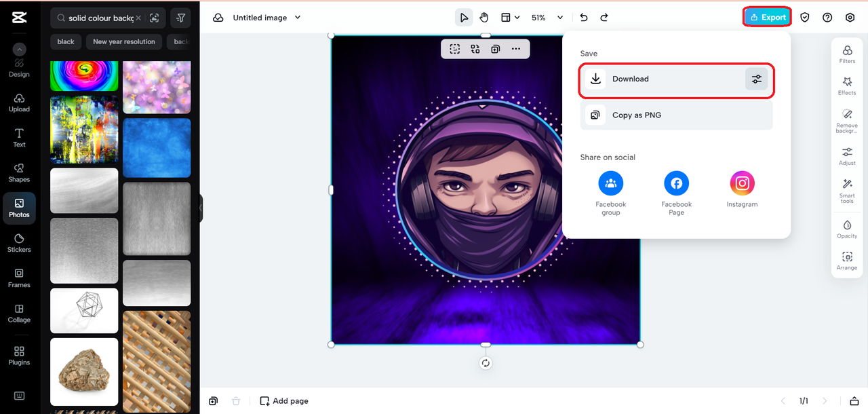Click the rotate handle below the image
Image resolution: width=868 pixels, height=414 pixels.
(486, 363)
